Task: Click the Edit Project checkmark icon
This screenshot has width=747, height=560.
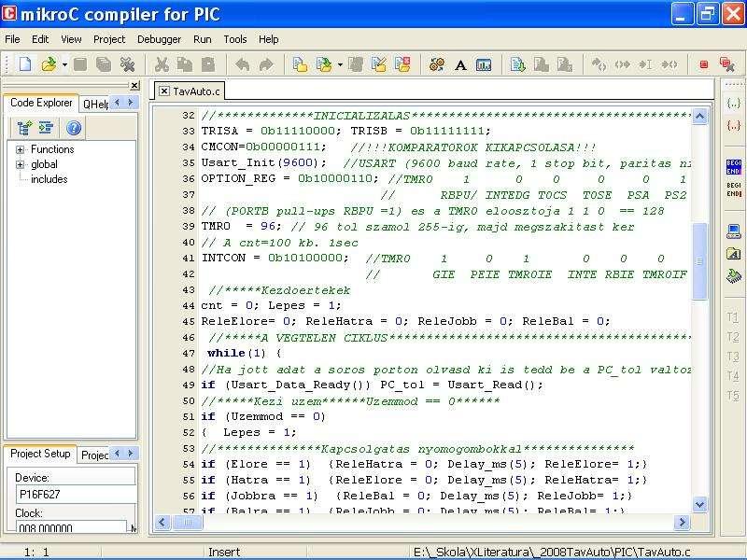Action: coord(379,64)
